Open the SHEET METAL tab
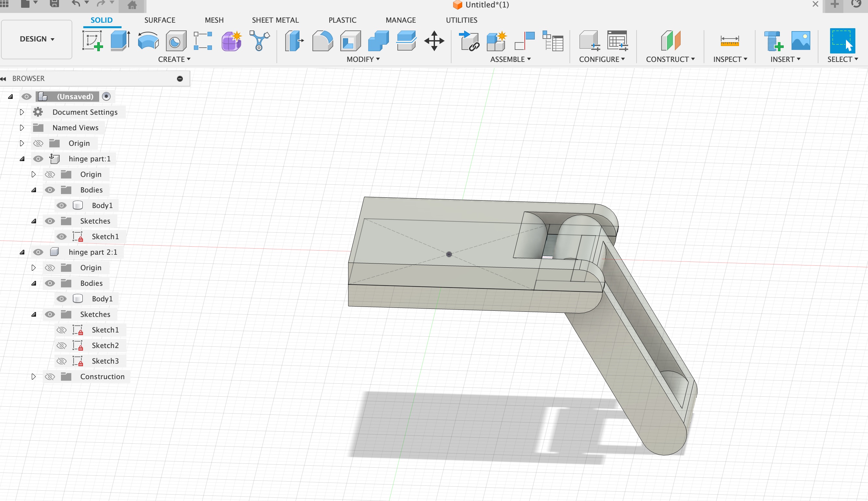The image size is (868, 501). (x=275, y=20)
